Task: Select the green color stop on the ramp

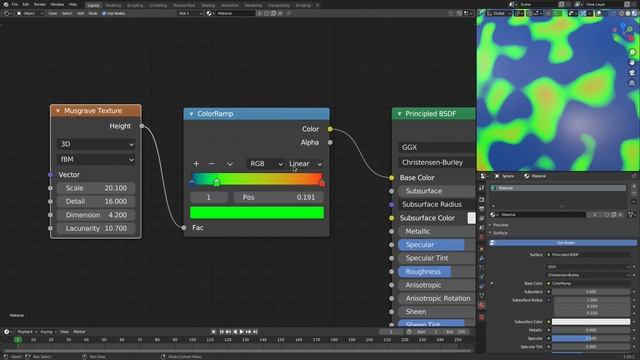Action: [217, 182]
